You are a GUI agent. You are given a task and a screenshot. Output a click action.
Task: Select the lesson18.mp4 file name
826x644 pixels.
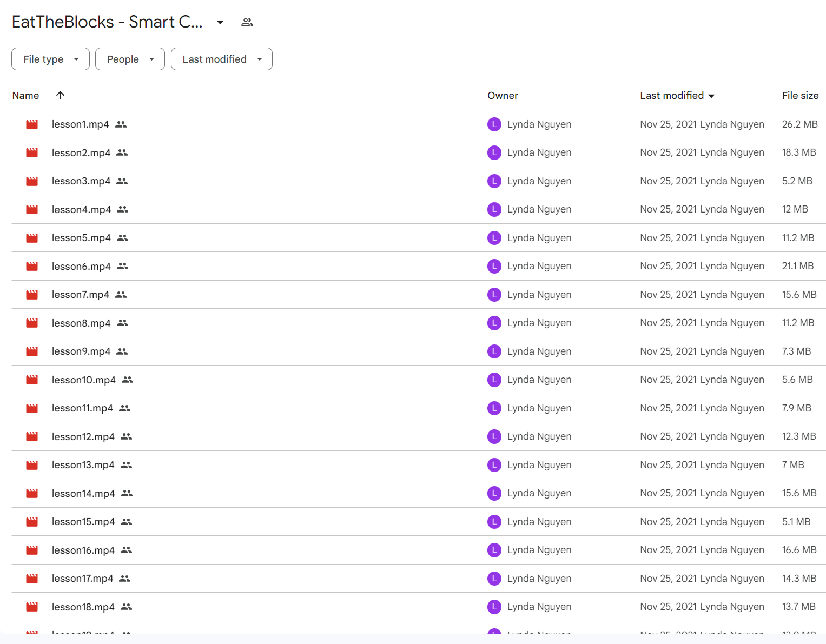83,607
